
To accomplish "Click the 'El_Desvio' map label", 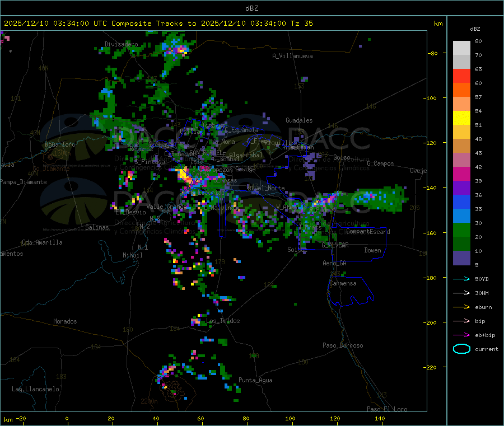I will pyautogui.click(x=130, y=212).
